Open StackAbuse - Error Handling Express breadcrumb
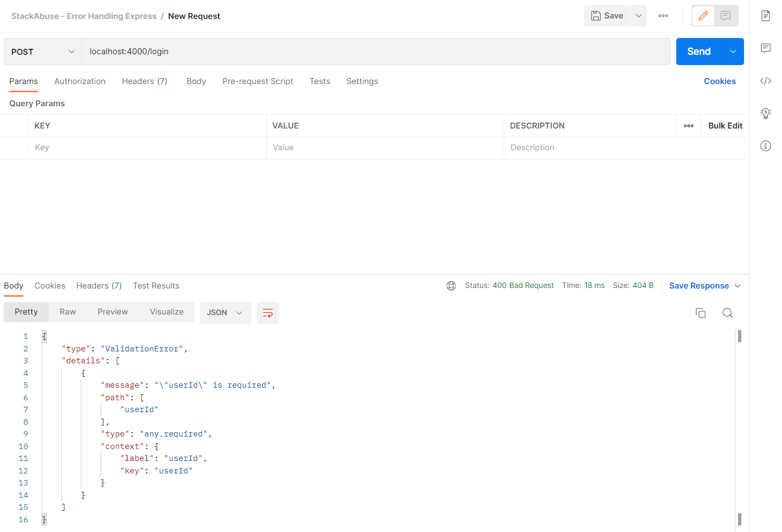This screenshot has height=532, width=782. [84, 16]
